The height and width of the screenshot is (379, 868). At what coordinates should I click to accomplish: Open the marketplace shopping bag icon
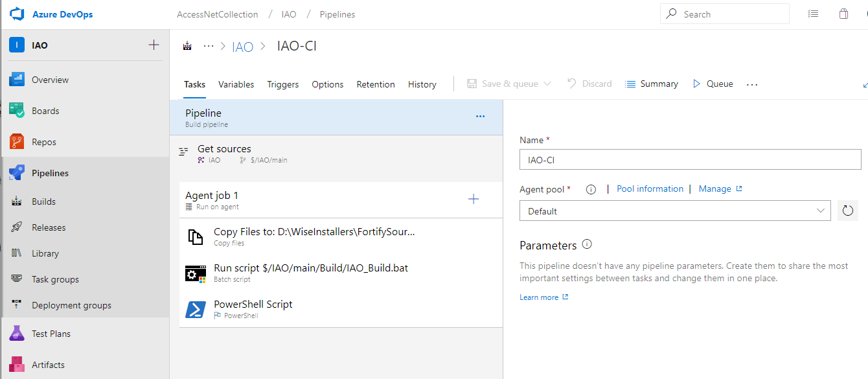pyautogui.click(x=843, y=14)
